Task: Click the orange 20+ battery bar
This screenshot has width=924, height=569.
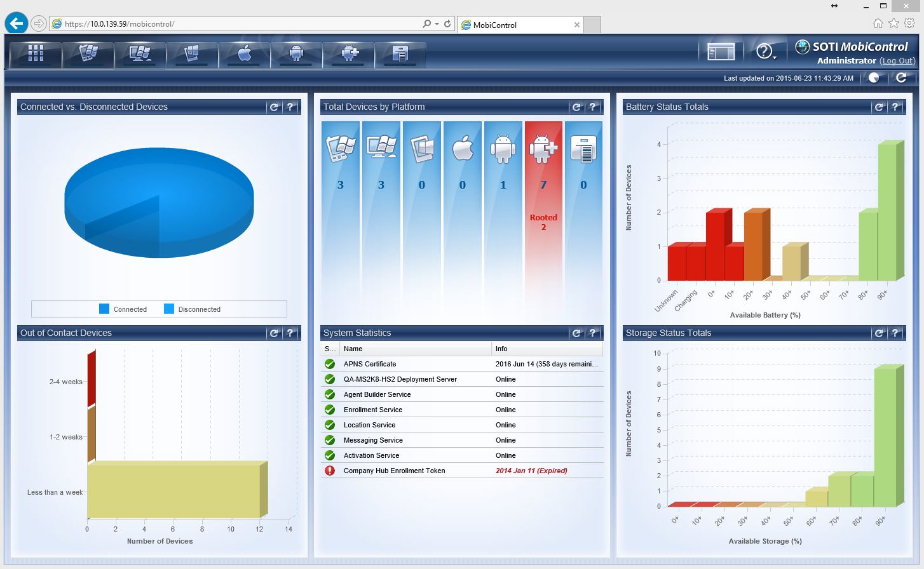Action: point(757,245)
